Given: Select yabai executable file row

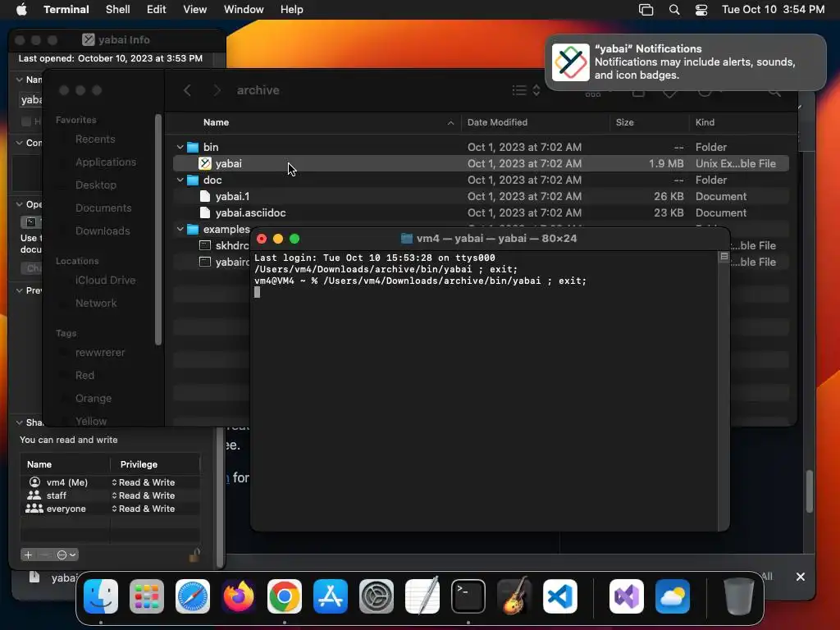Looking at the screenshot, I should (x=481, y=163).
